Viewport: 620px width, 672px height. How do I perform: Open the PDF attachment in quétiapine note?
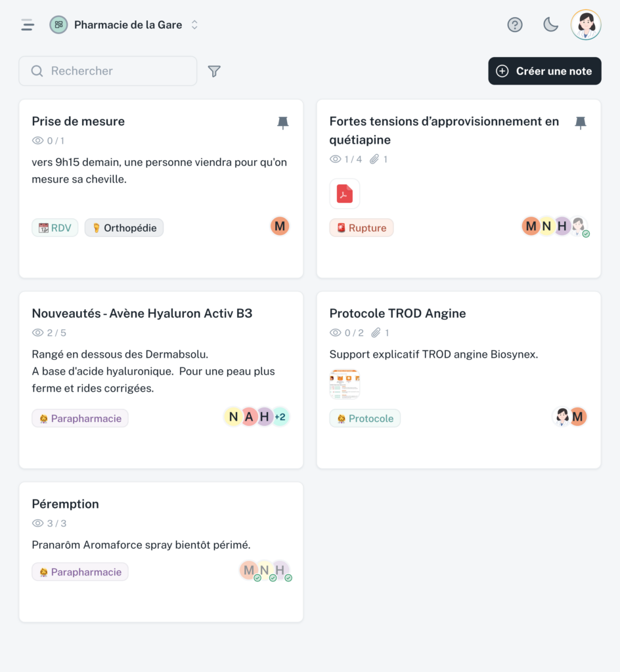tap(345, 194)
